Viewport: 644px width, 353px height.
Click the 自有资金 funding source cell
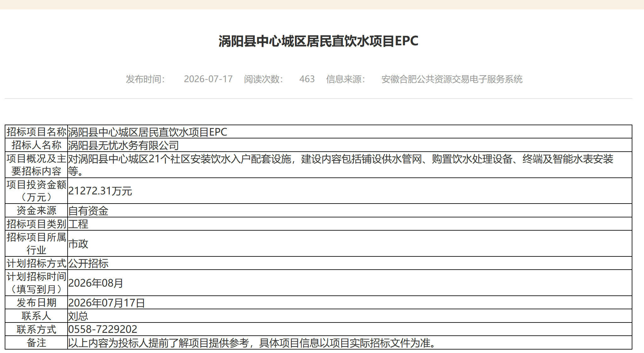(88, 211)
